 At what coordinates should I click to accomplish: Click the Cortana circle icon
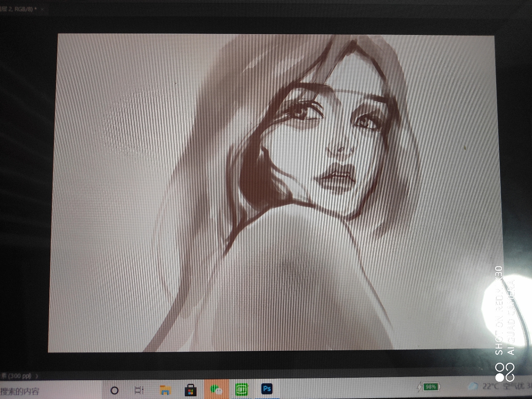114,390
